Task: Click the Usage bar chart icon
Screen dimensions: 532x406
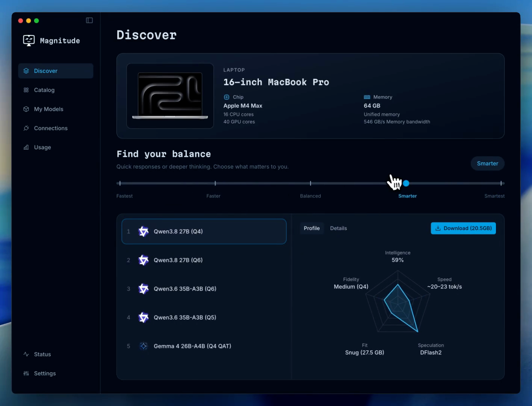Action: [26, 147]
